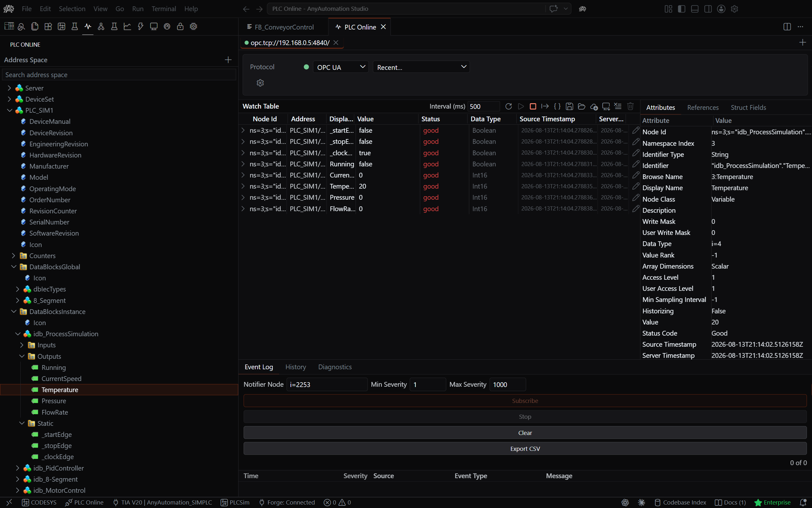
Task: Save the watch table
Action: pyautogui.click(x=569, y=106)
